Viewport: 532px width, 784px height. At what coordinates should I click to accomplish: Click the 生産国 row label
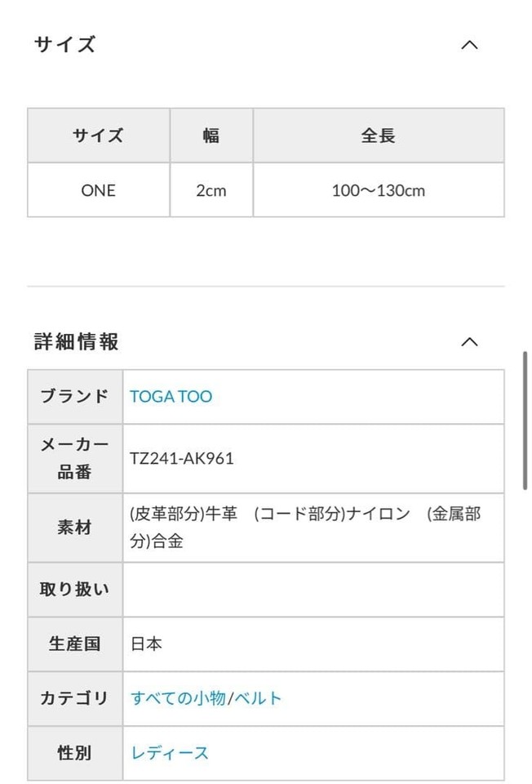tap(75, 644)
